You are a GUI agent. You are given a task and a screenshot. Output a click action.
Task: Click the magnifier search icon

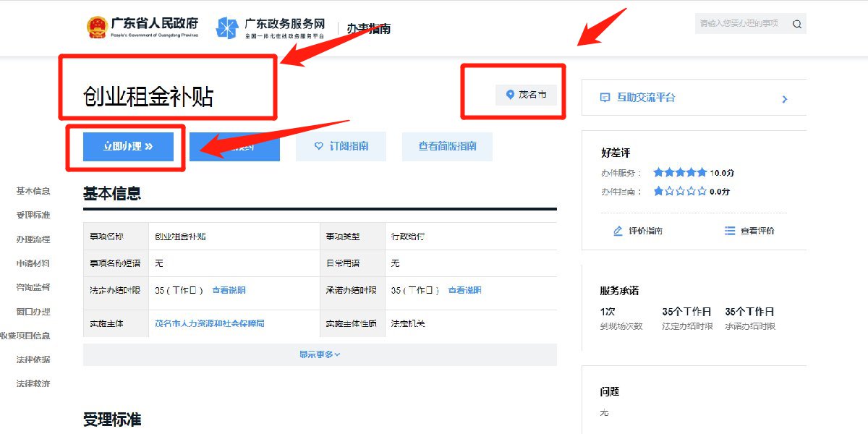click(797, 24)
